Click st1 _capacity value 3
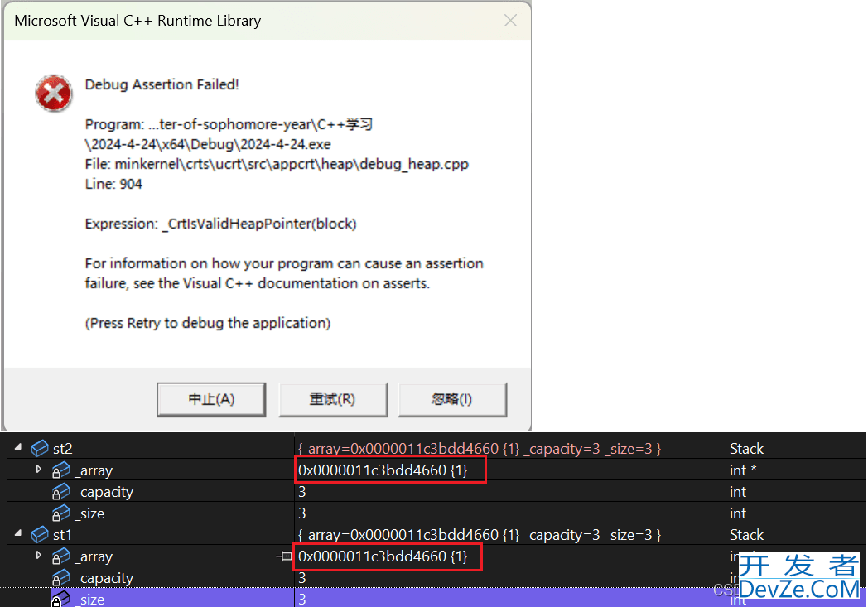Image resolution: width=868 pixels, height=607 pixels. click(x=302, y=578)
